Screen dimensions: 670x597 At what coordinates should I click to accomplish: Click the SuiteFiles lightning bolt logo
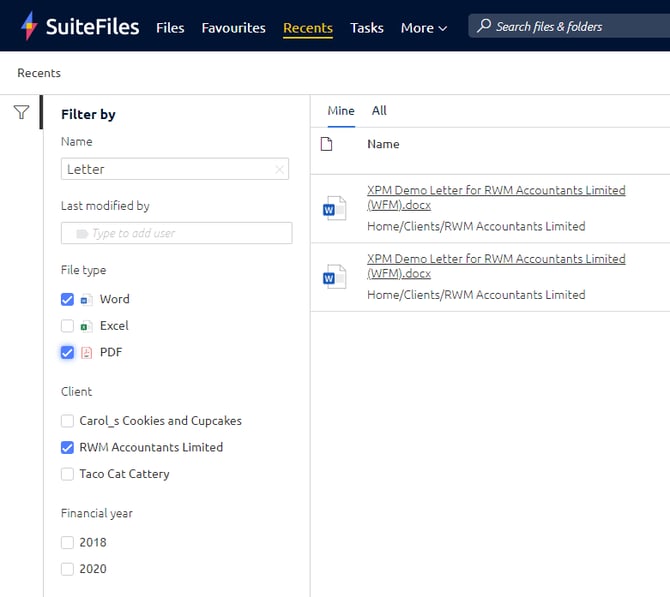29,26
